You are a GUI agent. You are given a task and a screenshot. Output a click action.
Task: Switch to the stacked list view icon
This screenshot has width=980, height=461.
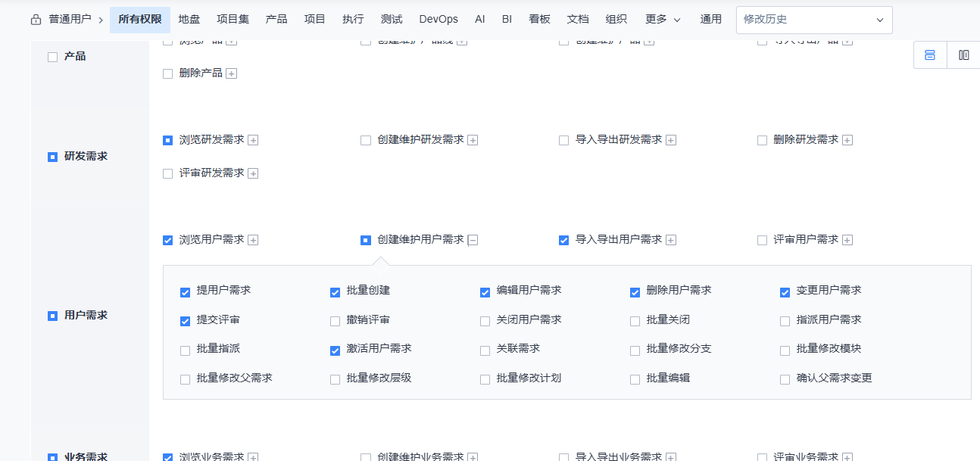[x=930, y=55]
